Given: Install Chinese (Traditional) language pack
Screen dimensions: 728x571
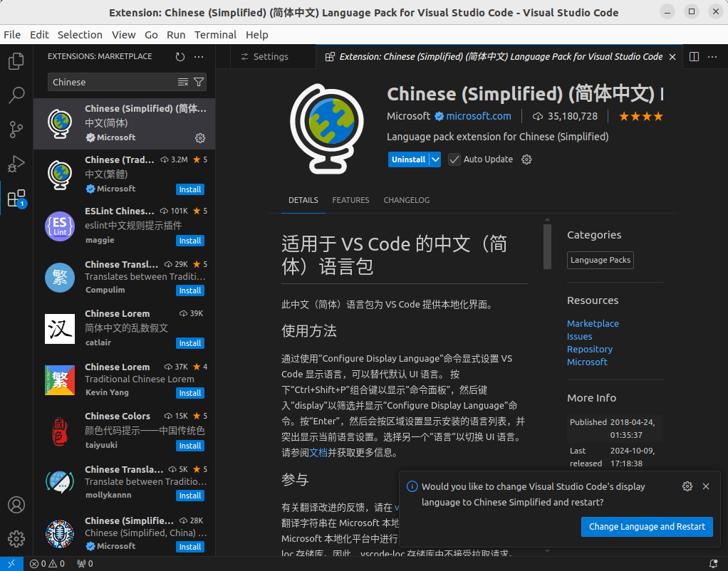Looking at the screenshot, I should 190,189.
